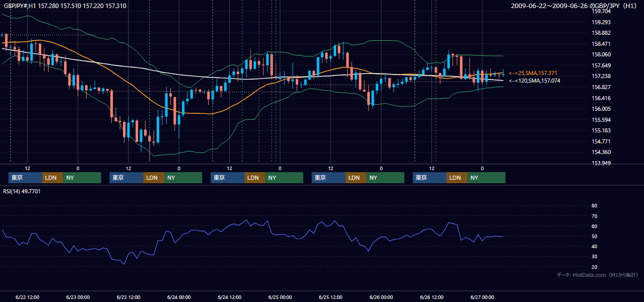
Task: Select the 25 SMA 157.371 label
Action: click(x=534, y=73)
